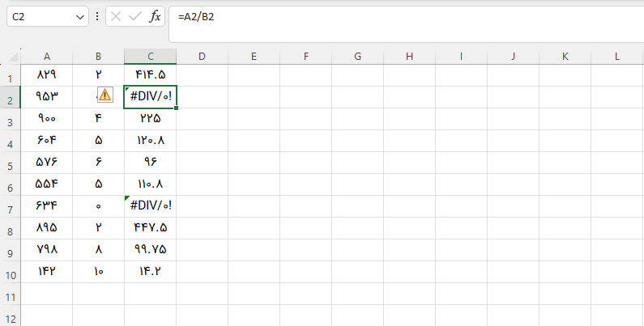Screen dimensions: 644x326
Task: Expand the Name Box dropdown arrow
Action: pyautogui.click(x=79, y=16)
